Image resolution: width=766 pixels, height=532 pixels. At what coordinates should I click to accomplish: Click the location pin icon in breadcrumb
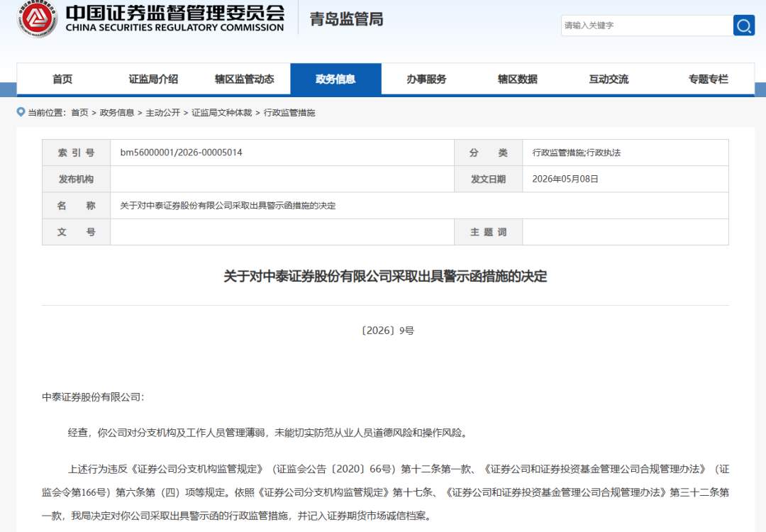click(x=21, y=112)
